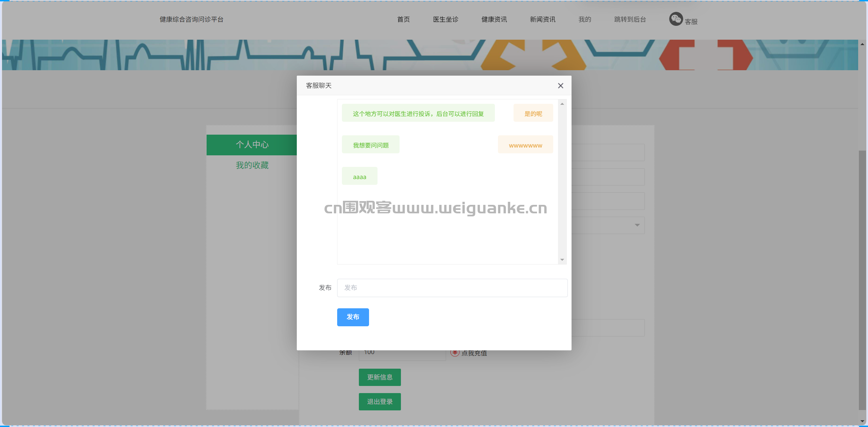Go to 健康资讯 page
Image resolution: width=868 pixels, height=427 pixels.
494,19
